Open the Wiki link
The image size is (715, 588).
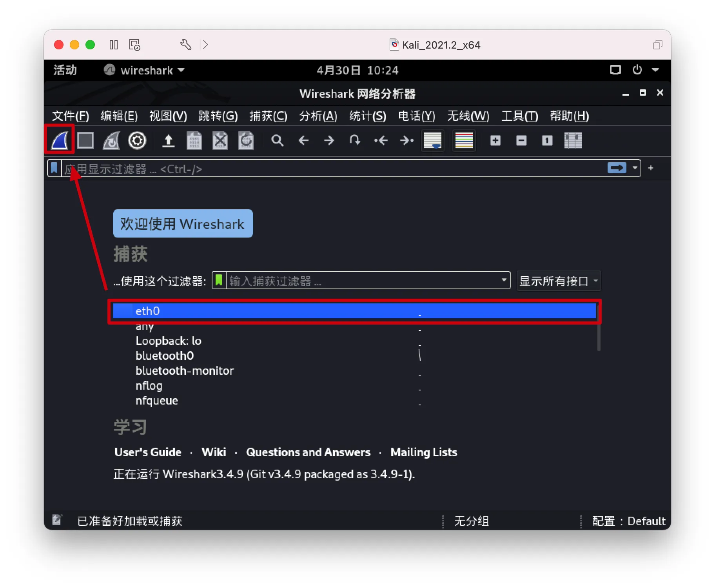[214, 452]
